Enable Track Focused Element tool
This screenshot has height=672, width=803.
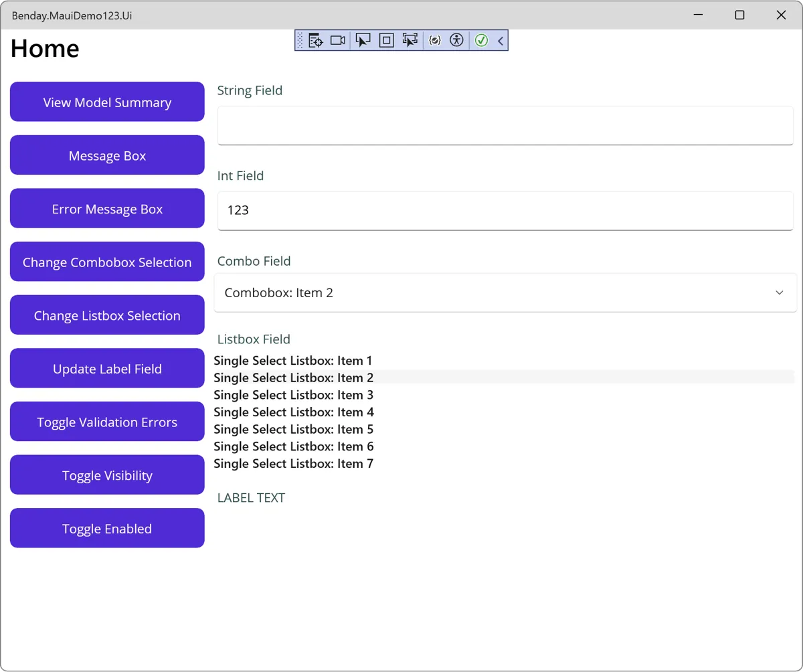tap(410, 41)
